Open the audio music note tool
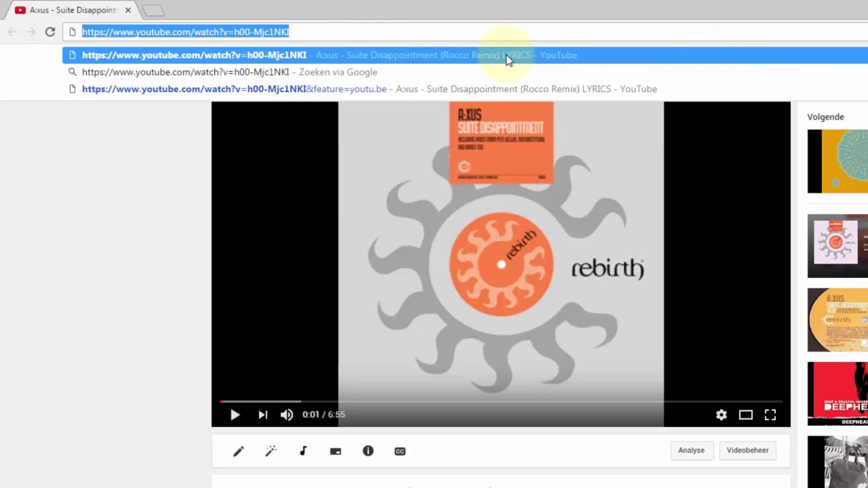868x488 pixels. click(303, 451)
